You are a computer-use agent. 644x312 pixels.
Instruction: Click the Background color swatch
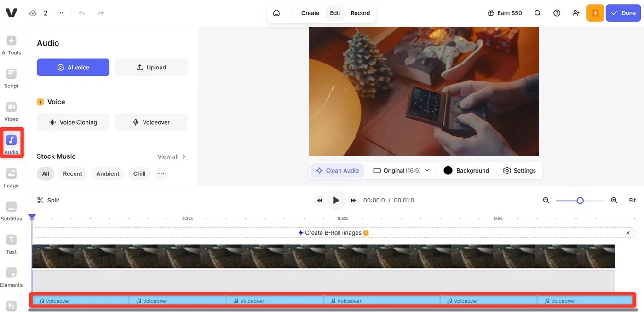click(x=448, y=170)
